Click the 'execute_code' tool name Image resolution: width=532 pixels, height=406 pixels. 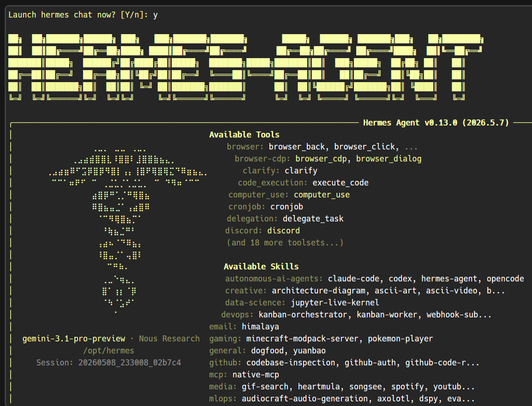click(x=341, y=183)
